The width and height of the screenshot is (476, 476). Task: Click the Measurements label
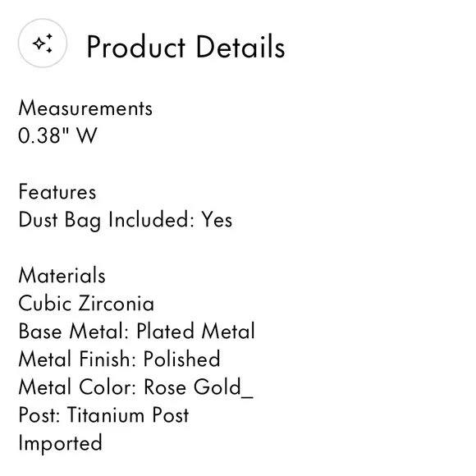pos(85,108)
